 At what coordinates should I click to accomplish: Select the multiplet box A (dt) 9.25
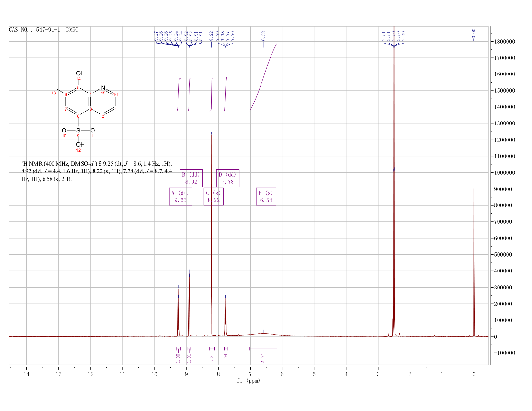point(181,197)
